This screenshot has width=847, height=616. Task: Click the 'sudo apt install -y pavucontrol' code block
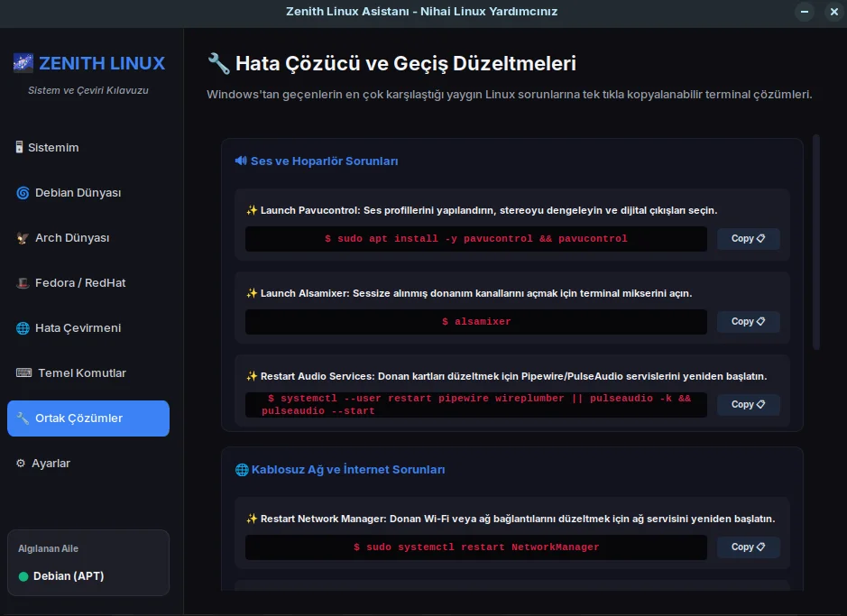click(x=476, y=239)
